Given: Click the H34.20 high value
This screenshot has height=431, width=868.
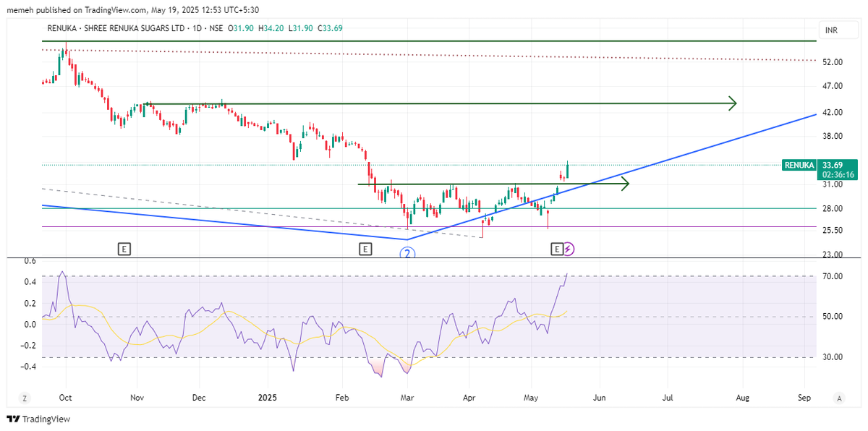Looking at the screenshot, I should pyautogui.click(x=270, y=28).
